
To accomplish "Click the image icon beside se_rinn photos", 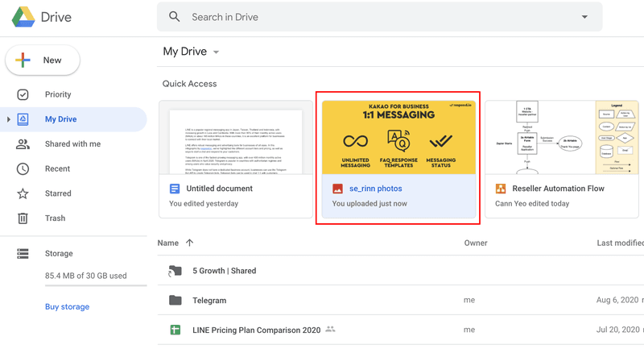I will pos(337,189).
